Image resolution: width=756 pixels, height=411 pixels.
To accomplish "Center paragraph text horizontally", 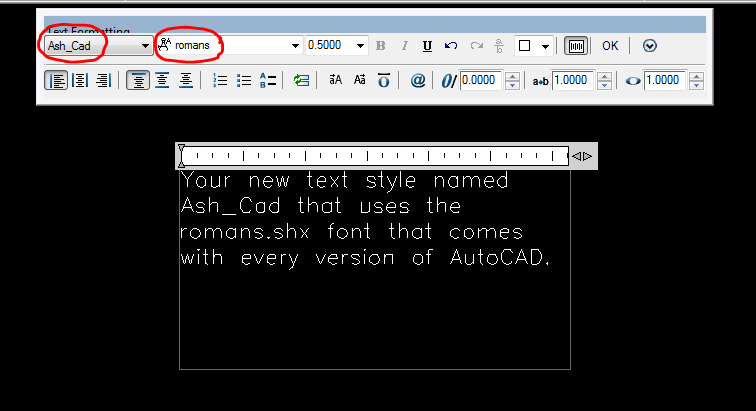I will pos(80,80).
